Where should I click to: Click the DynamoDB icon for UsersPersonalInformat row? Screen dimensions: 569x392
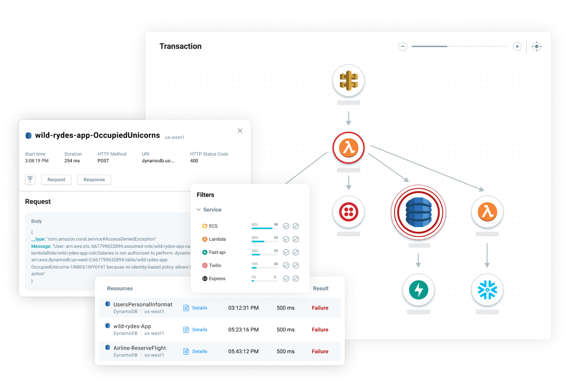108,304
